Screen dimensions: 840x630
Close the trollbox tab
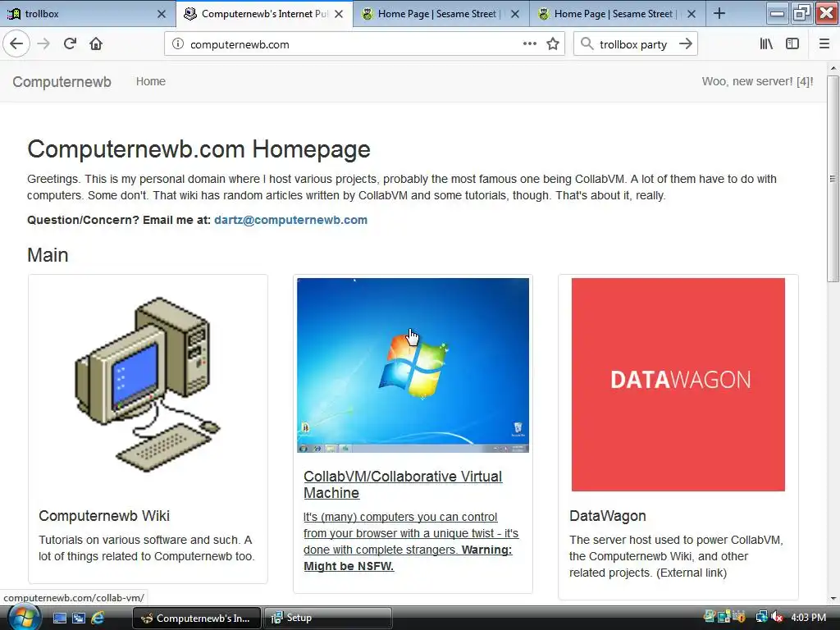162,14
